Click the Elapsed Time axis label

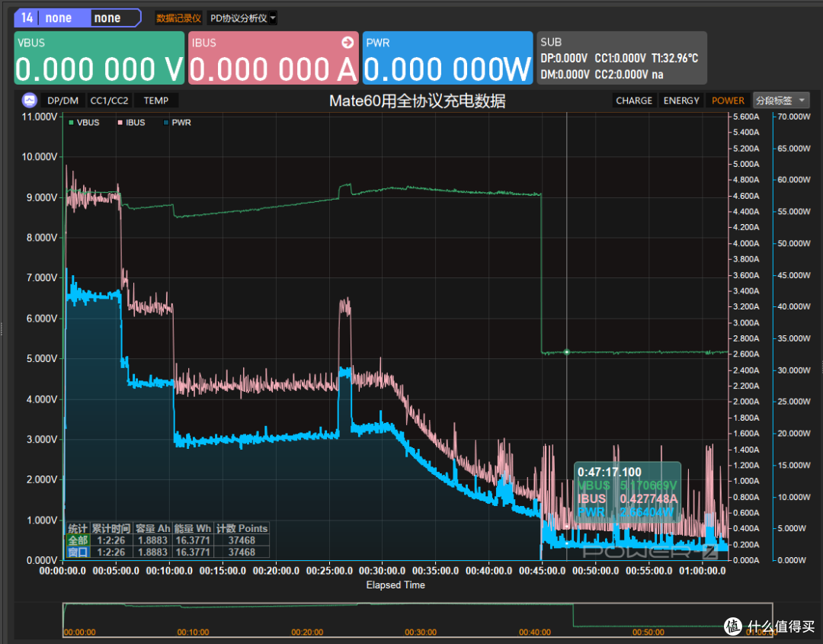395,585
